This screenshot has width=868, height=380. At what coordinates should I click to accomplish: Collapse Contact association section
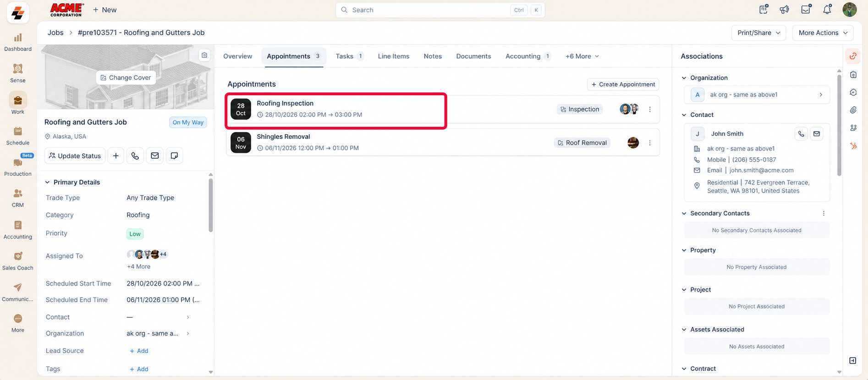pos(684,115)
